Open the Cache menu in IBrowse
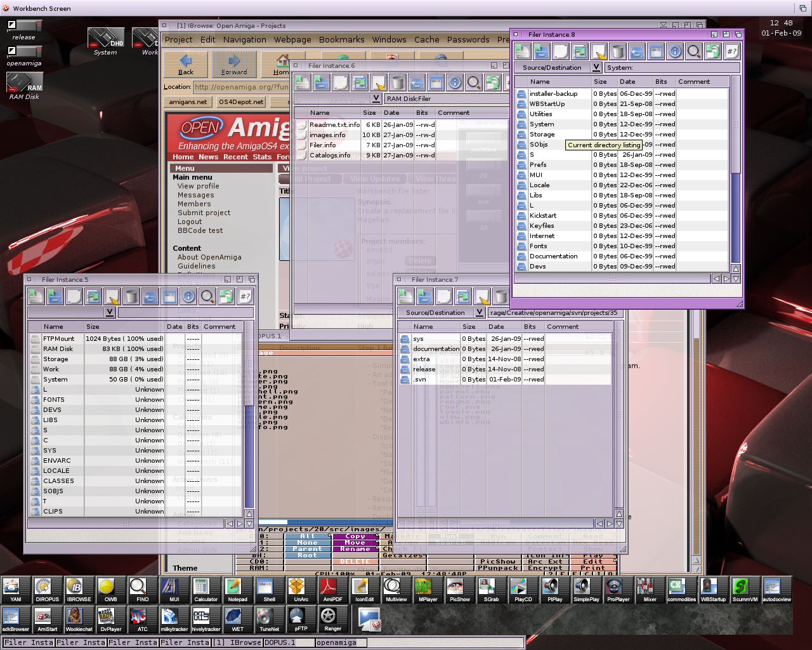 [x=427, y=39]
